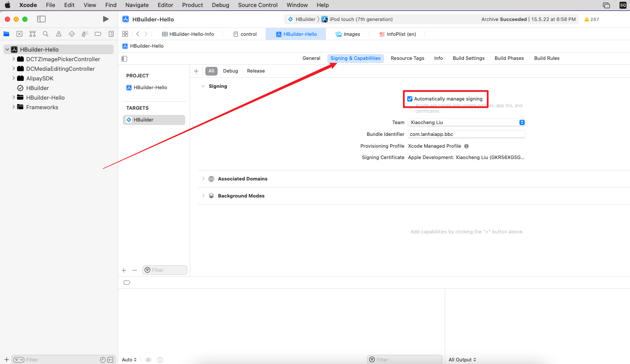The width and height of the screenshot is (630, 364).
Task: Click the yellow warning count 257 indicator
Action: click(x=592, y=19)
